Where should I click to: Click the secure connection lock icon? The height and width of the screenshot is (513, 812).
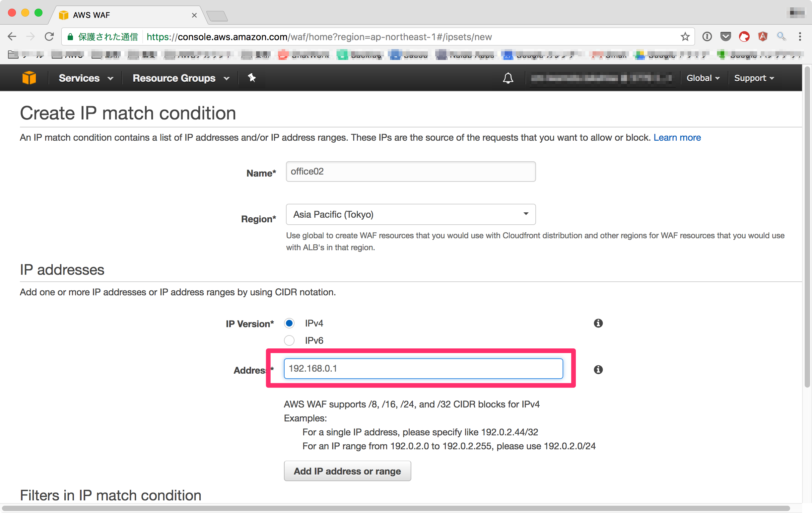click(x=70, y=37)
